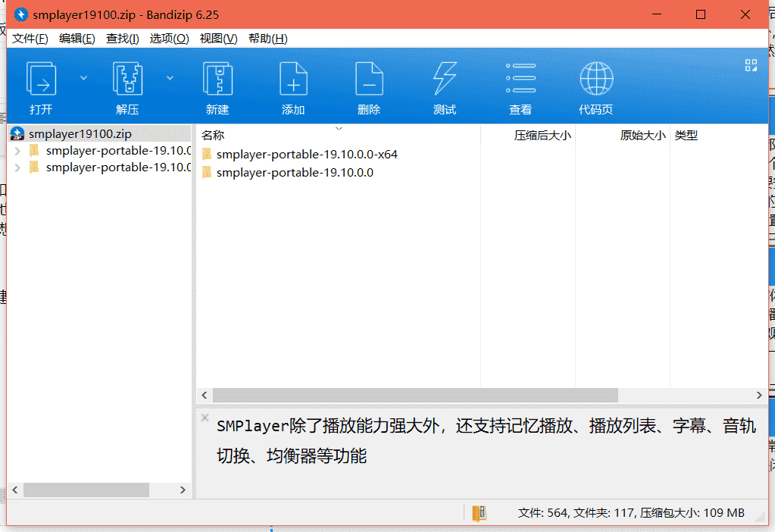Click the Bandizip title bar app icon
Image resolution: width=775 pixels, height=532 pixels.
click(20, 14)
